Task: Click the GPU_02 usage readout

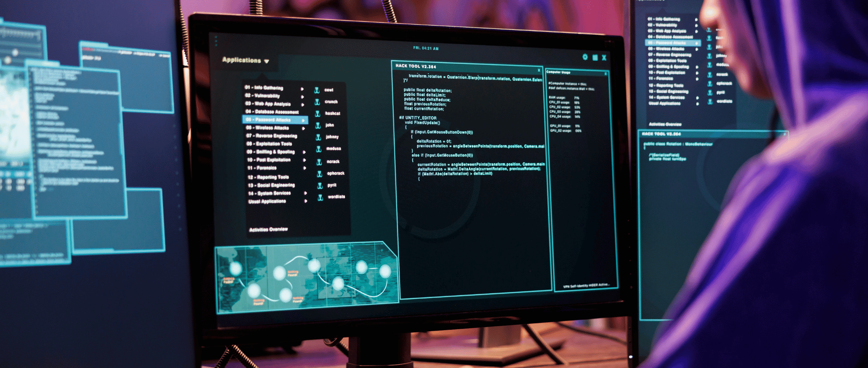Action: (566, 131)
